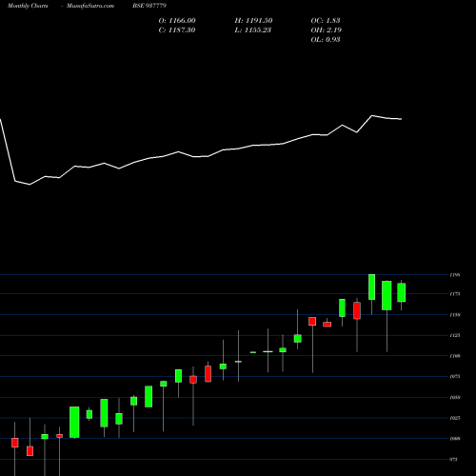Click the 1125 price axis label
Viewport: 476px width, 476px height.
coord(455,335)
